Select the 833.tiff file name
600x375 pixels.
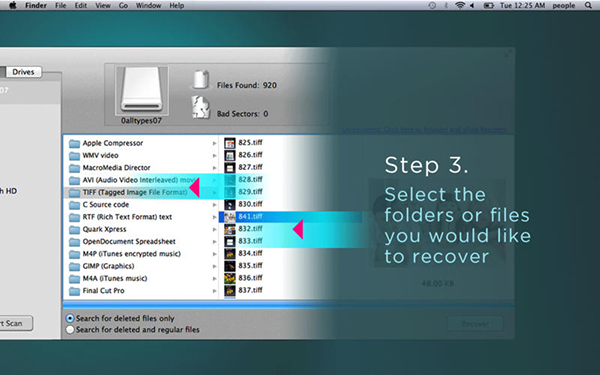(x=250, y=241)
